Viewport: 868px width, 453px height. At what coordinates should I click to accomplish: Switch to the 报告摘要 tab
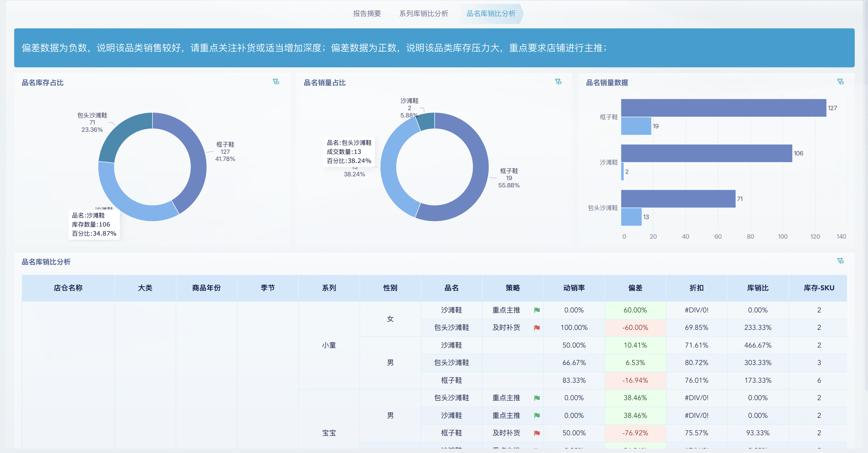coord(367,14)
